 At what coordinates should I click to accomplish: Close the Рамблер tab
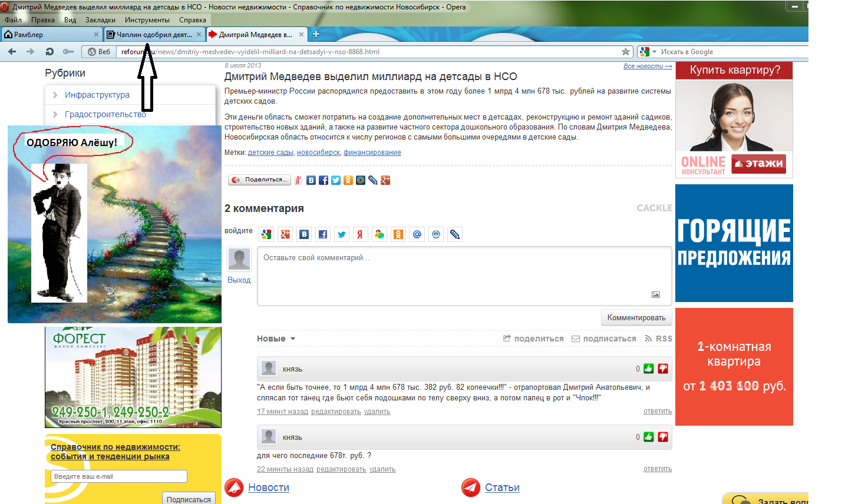pos(97,34)
